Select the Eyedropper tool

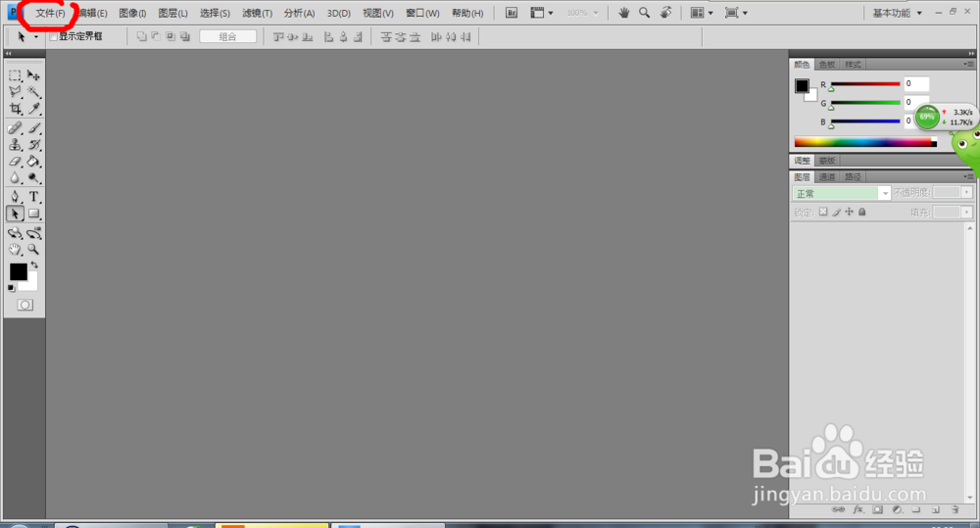click(33, 109)
